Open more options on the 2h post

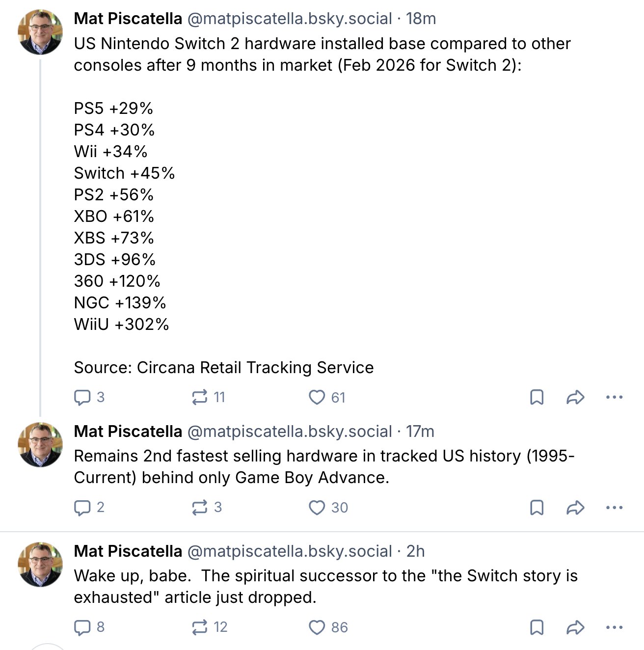pos(614,627)
